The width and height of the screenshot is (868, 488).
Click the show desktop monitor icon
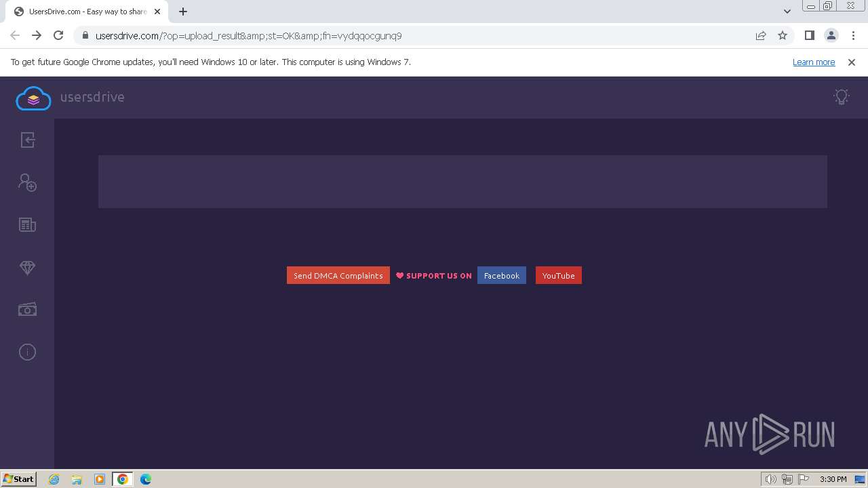point(860,479)
